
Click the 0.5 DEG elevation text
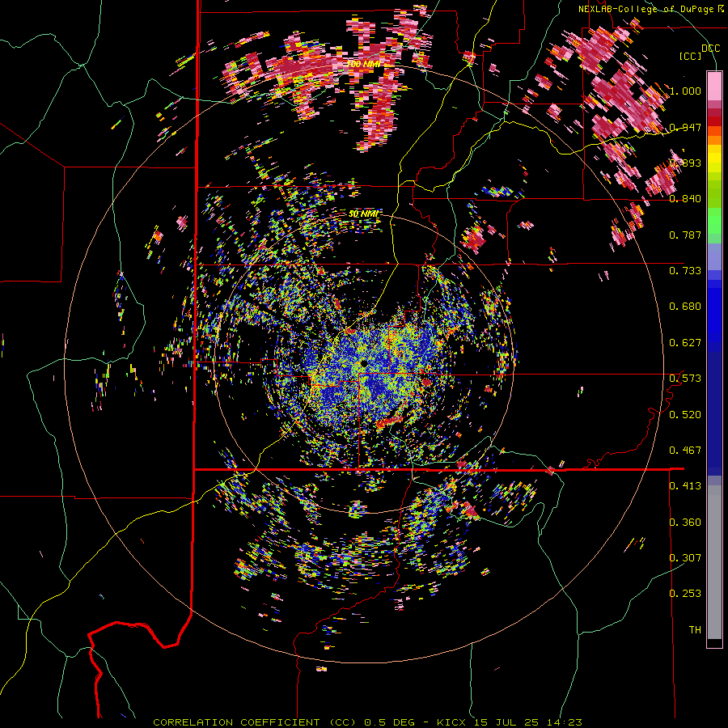pyautogui.click(x=392, y=722)
